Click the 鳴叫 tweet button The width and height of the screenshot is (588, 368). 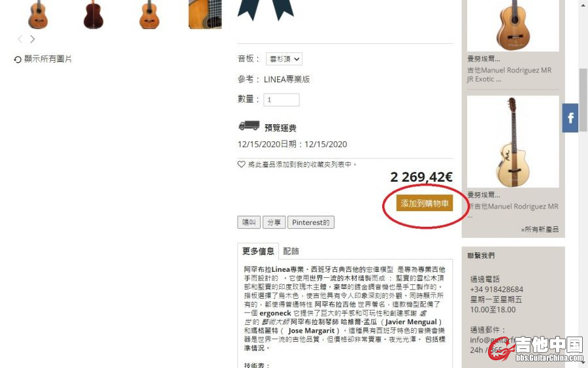click(x=249, y=222)
